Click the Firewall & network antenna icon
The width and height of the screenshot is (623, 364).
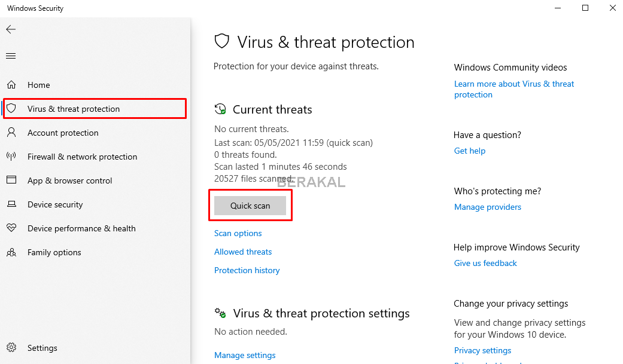pyautogui.click(x=11, y=157)
